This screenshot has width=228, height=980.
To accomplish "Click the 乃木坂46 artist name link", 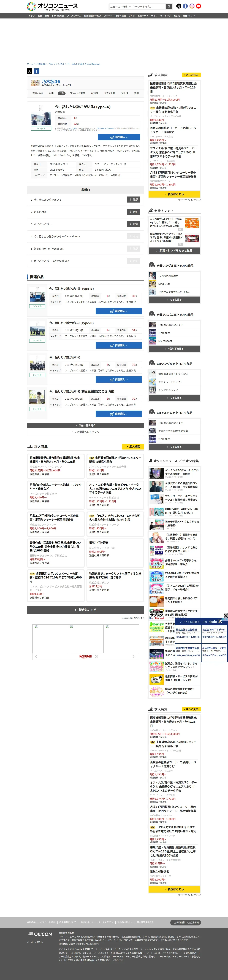I will [x=51, y=81].
